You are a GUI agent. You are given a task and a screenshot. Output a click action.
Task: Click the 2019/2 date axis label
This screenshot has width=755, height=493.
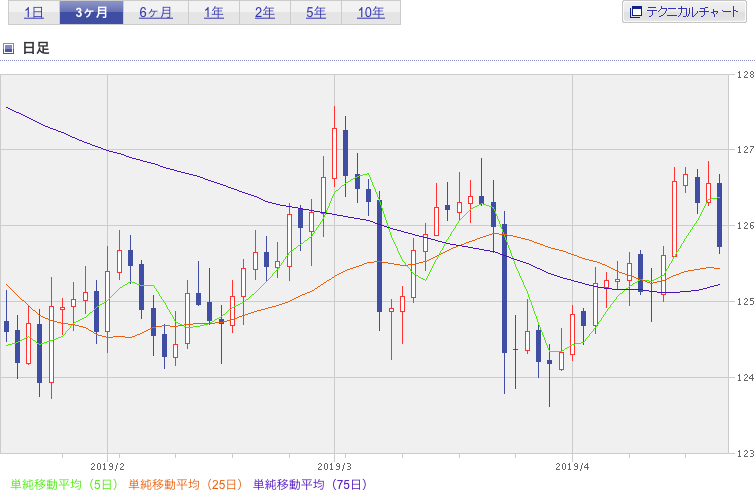[107, 467]
